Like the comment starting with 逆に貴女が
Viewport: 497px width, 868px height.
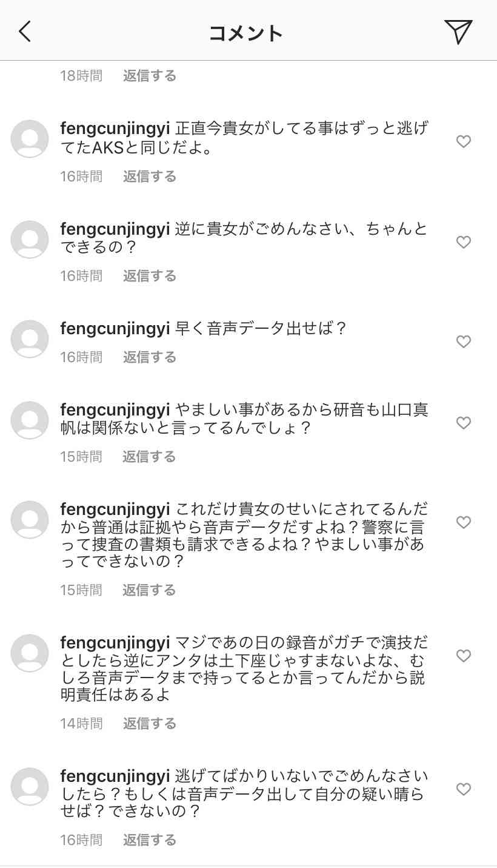(464, 243)
